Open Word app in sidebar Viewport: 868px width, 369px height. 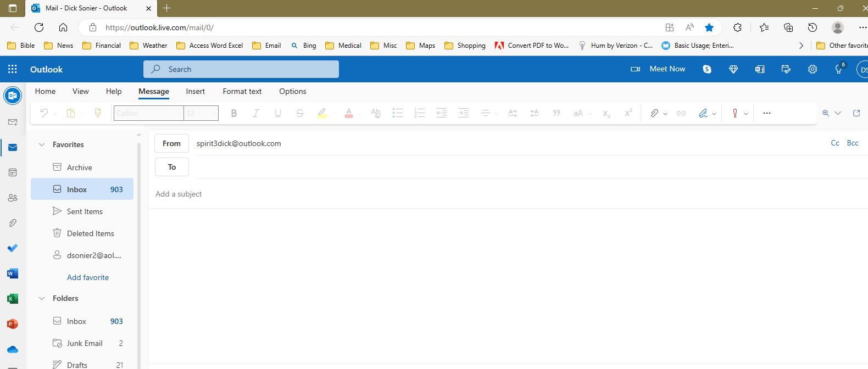13,273
